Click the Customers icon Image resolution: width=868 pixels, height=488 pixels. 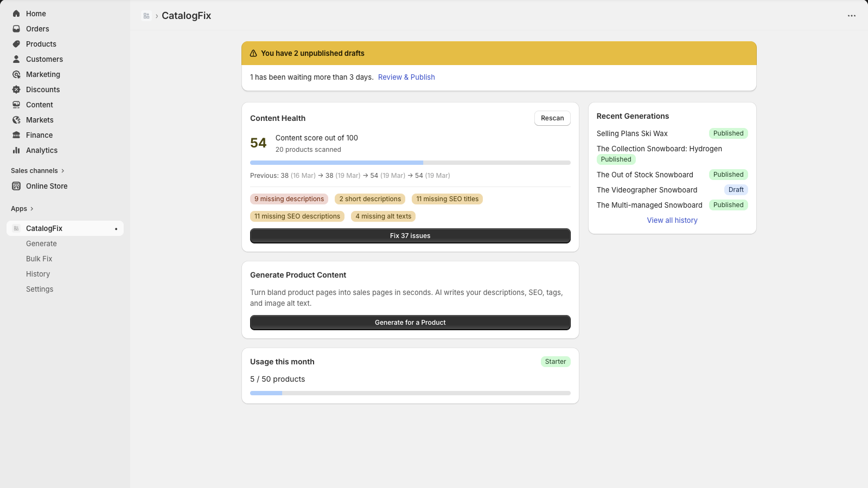click(16, 59)
